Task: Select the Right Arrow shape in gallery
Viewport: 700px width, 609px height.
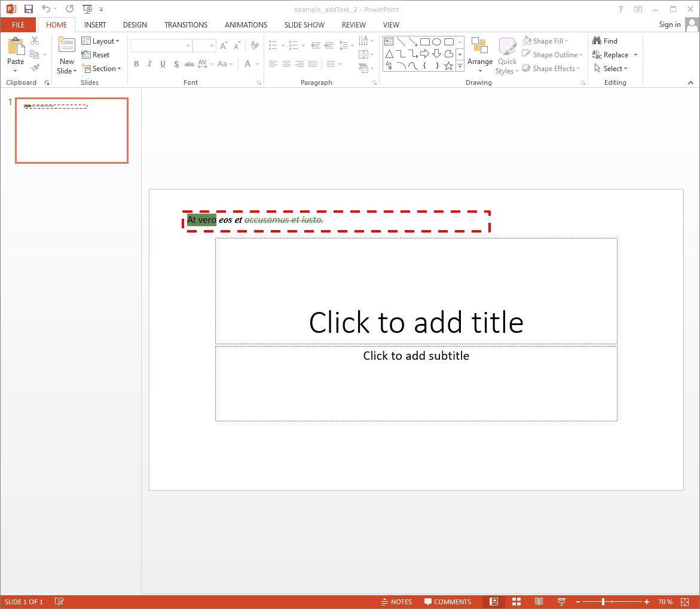Action: pos(424,54)
